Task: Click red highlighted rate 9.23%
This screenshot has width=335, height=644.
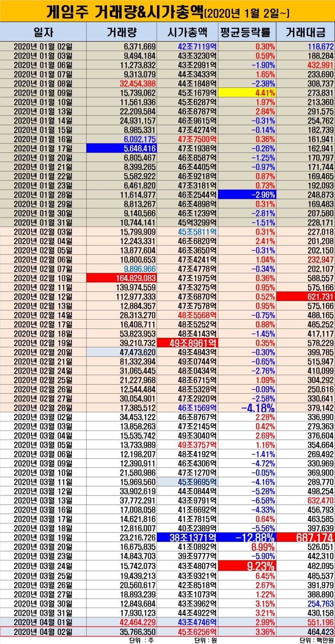Action: 247,566
